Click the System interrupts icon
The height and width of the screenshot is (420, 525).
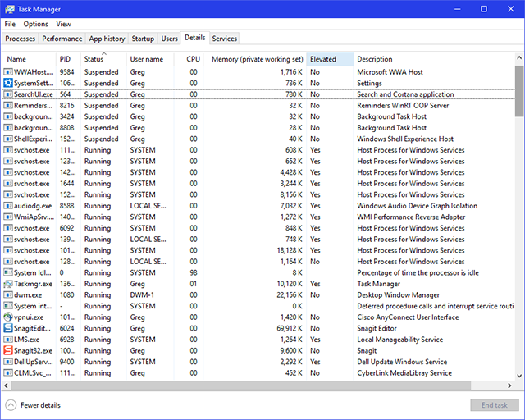(x=8, y=306)
